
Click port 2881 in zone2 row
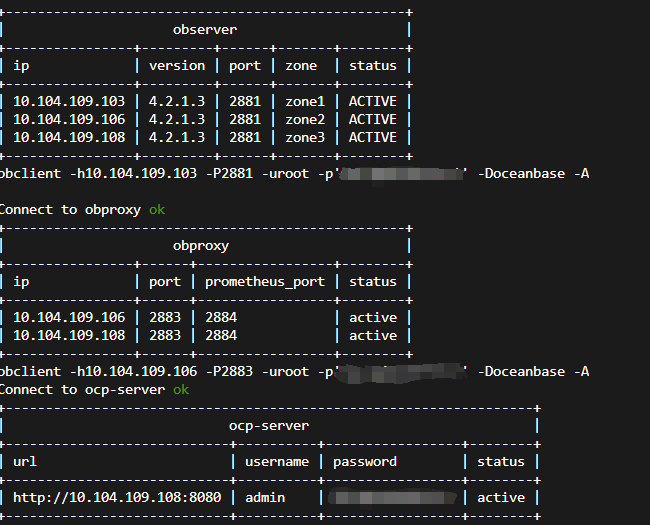point(245,119)
